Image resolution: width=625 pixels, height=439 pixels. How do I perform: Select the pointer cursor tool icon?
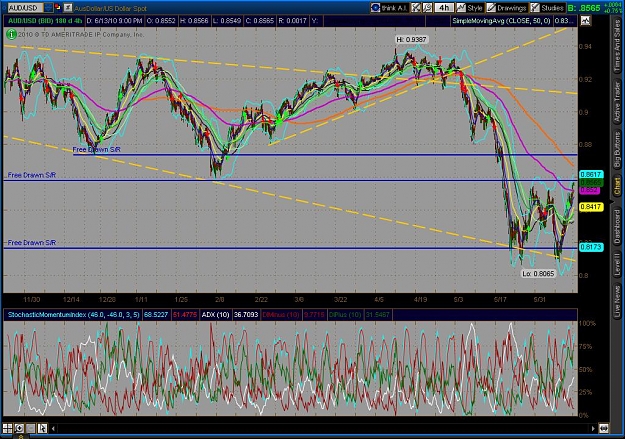click(x=42, y=428)
